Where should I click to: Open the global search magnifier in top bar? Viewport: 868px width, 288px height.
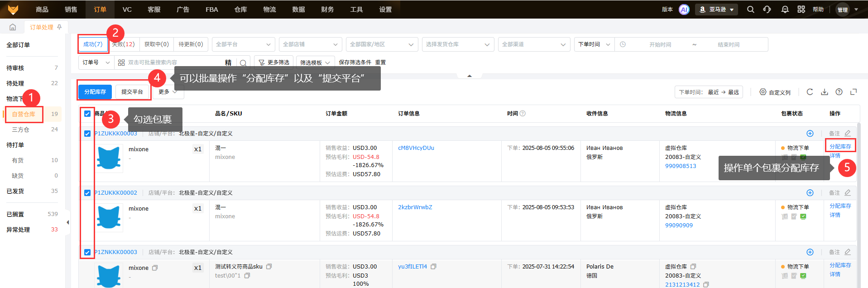[x=751, y=10]
